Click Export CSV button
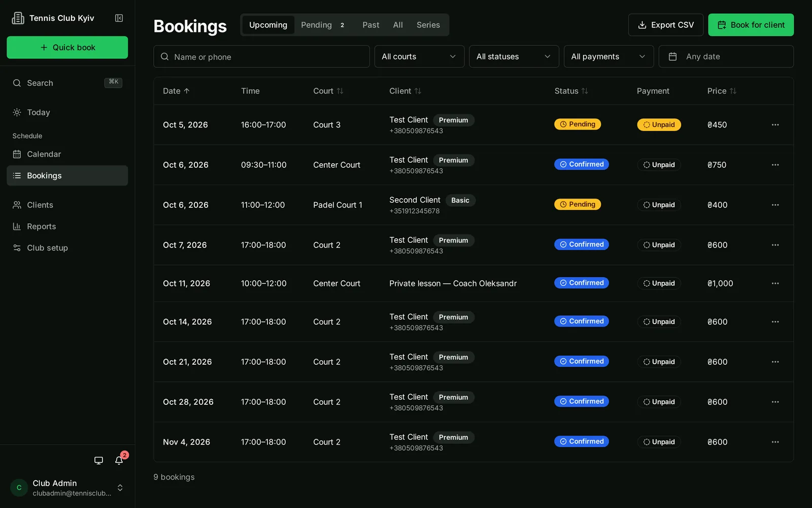The image size is (812, 508). pyautogui.click(x=666, y=25)
